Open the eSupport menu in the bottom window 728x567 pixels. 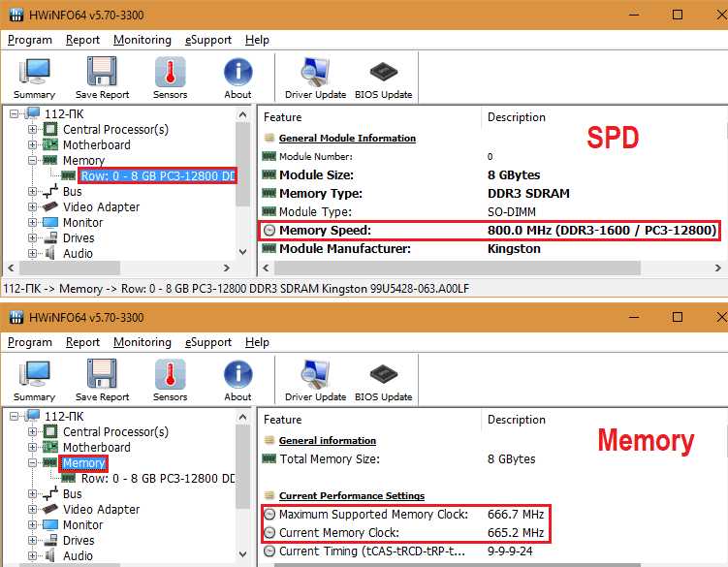[x=208, y=342]
